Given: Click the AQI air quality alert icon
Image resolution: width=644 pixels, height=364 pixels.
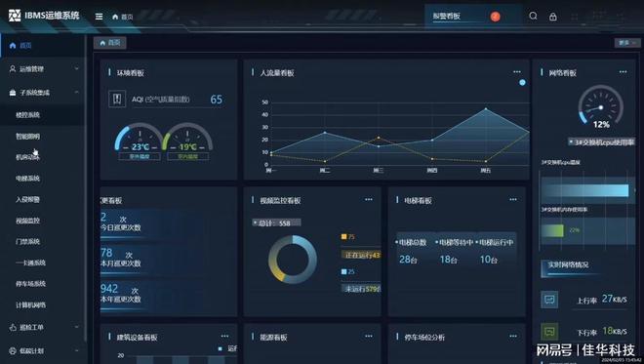Looking at the screenshot, I should [117, 99].
